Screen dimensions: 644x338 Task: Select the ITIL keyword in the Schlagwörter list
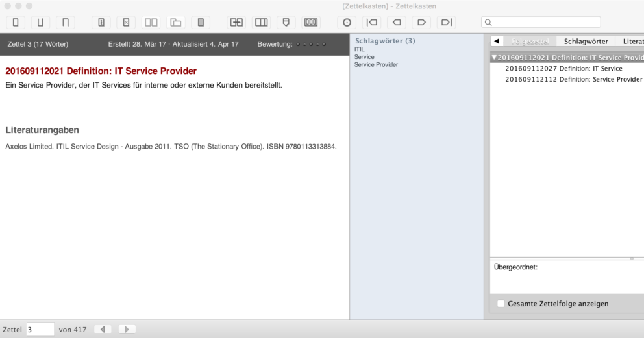(360, 49)
